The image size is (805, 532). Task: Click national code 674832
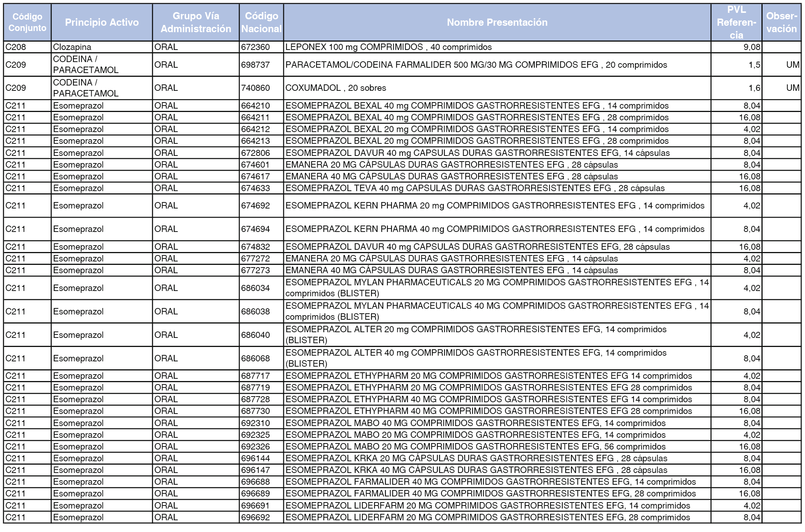[261, 247]
